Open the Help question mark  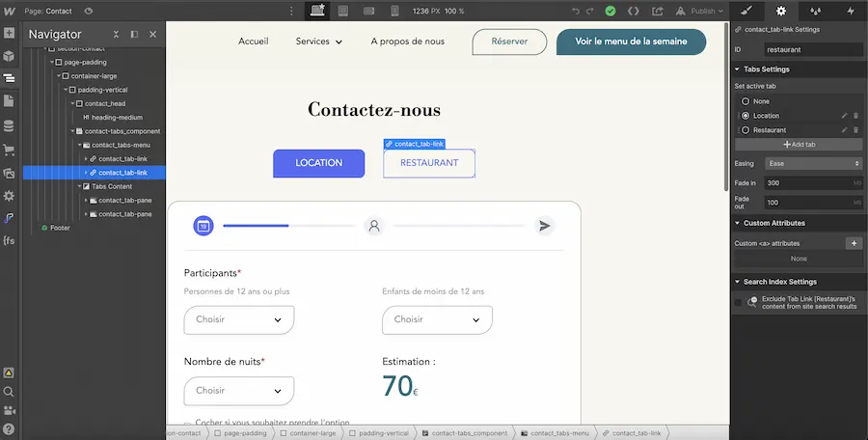tap(9, 429)
